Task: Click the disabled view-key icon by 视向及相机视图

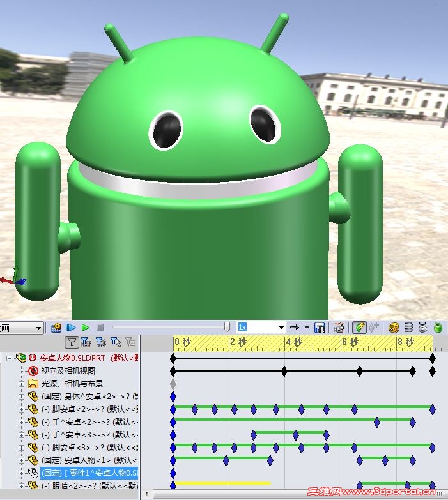Action: [x=33, y=371]
